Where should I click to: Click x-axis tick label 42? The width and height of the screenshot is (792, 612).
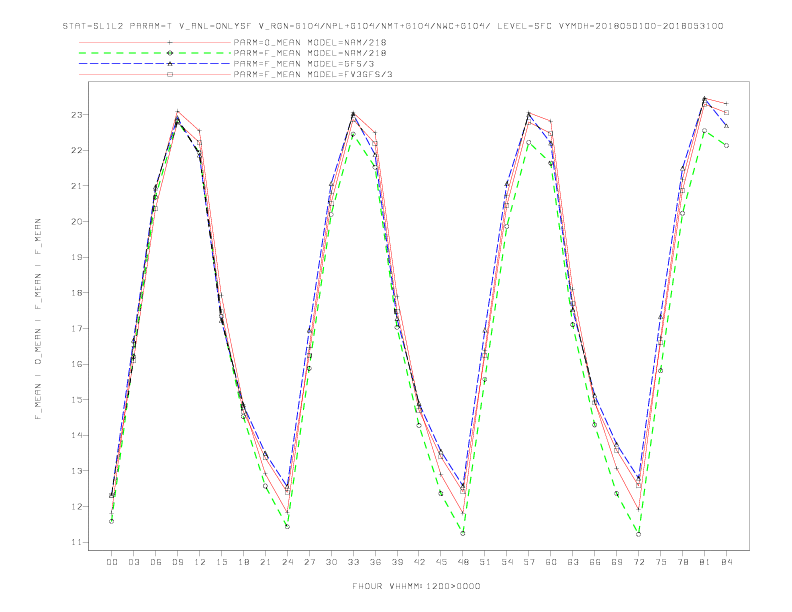419,562
